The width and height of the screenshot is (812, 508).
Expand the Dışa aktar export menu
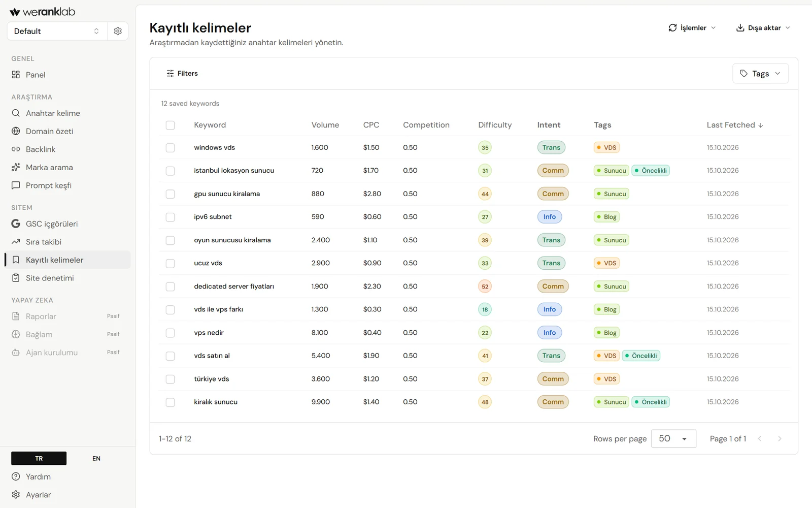763,28
